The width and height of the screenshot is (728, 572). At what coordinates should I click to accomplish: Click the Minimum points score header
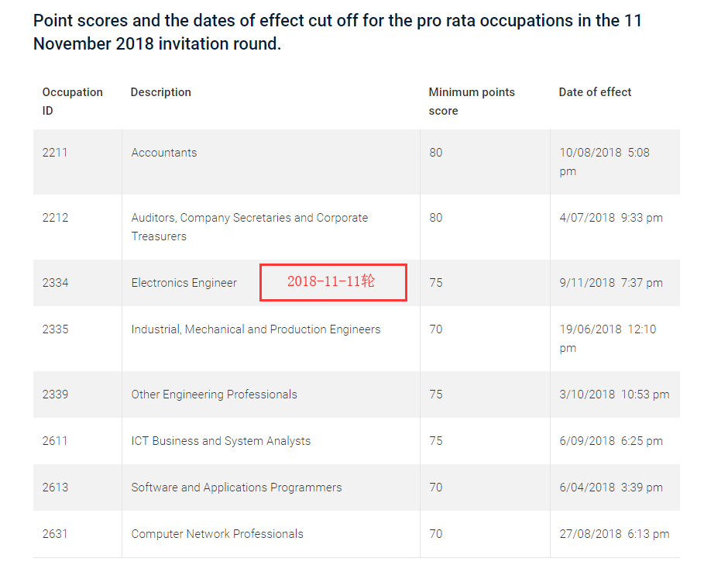pos(471,102)
